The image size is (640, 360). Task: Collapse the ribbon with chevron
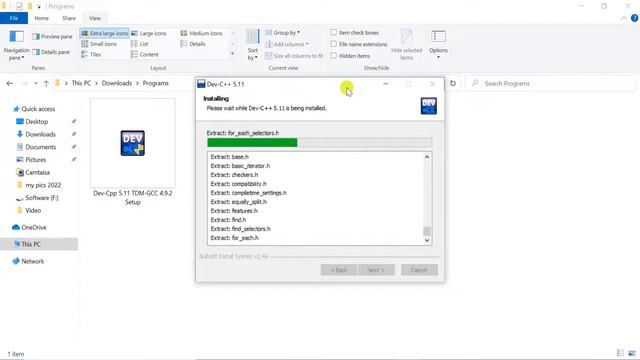point(624,18)
